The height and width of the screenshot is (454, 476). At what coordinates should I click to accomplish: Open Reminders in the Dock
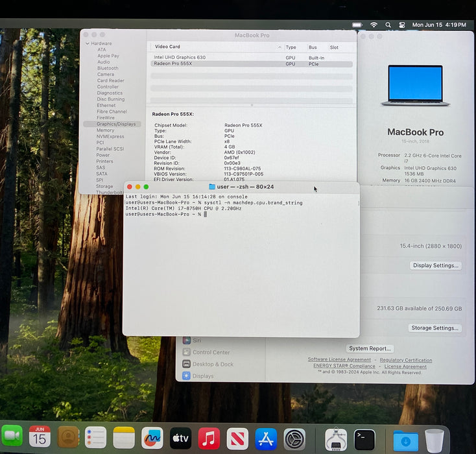[x=95, y=437]
